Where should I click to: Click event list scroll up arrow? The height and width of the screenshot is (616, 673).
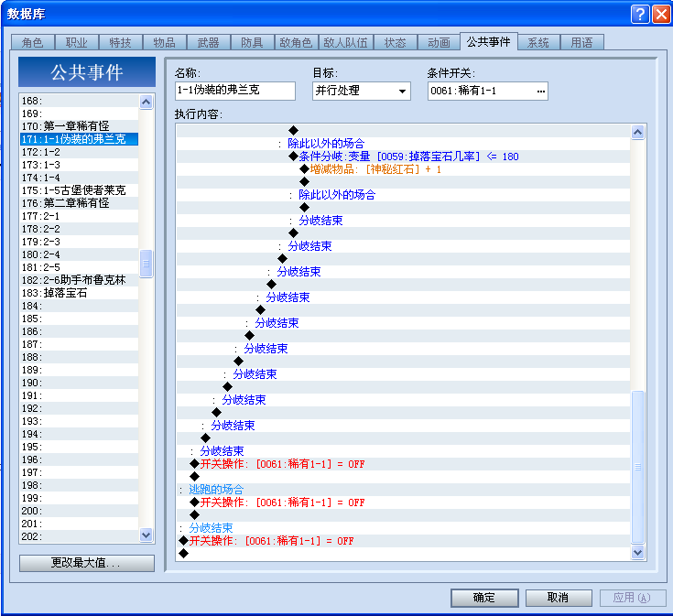click(x=146, y=103)
